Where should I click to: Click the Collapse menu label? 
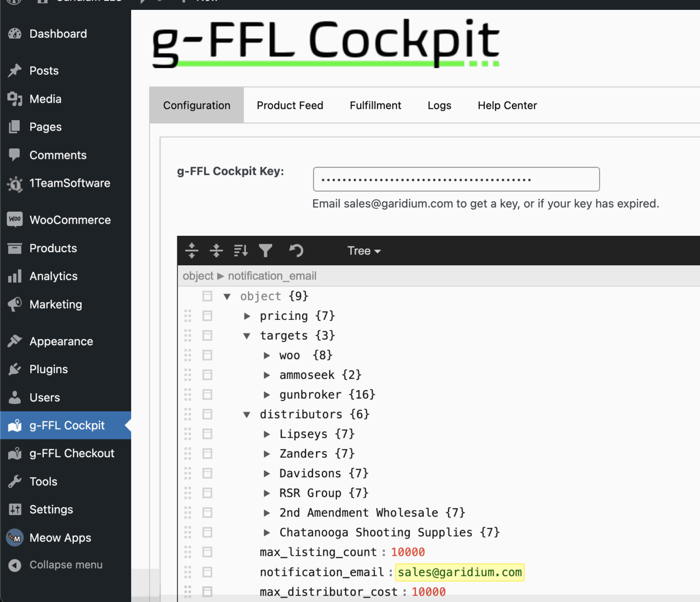tap(66, 565)
